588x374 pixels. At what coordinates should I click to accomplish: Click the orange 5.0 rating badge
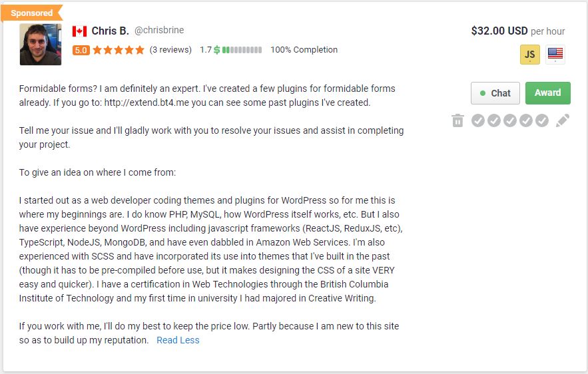click(81, 50)
